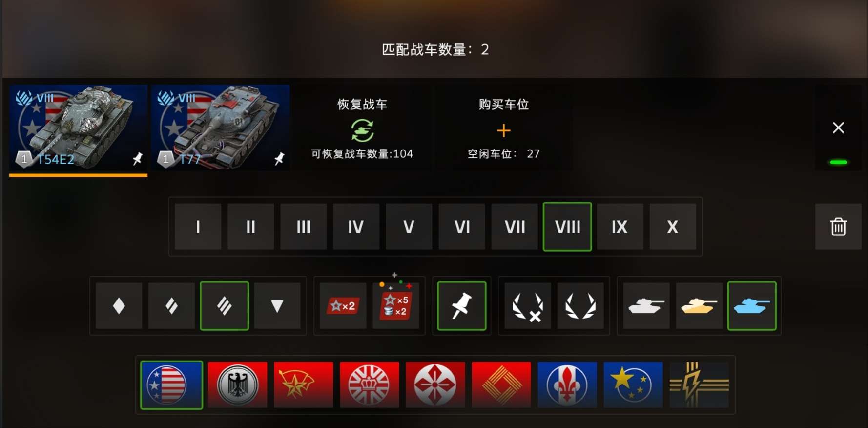
Task: Enable the gold premium tank filter
Action: click(699, 306)
